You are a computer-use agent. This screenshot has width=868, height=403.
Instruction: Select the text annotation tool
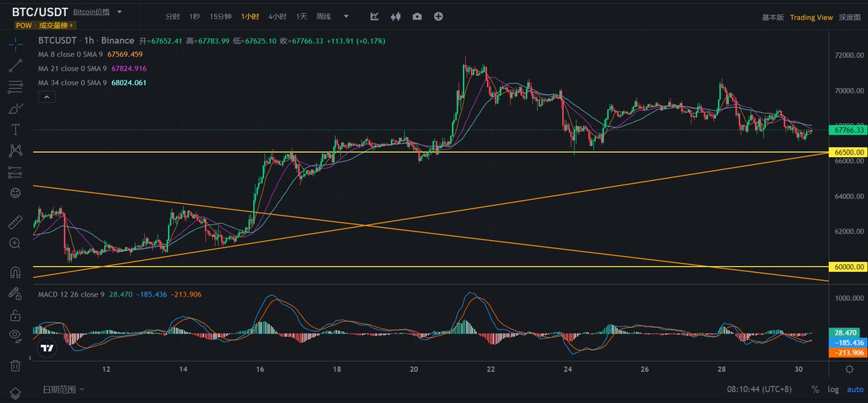[x=15, y=130]
